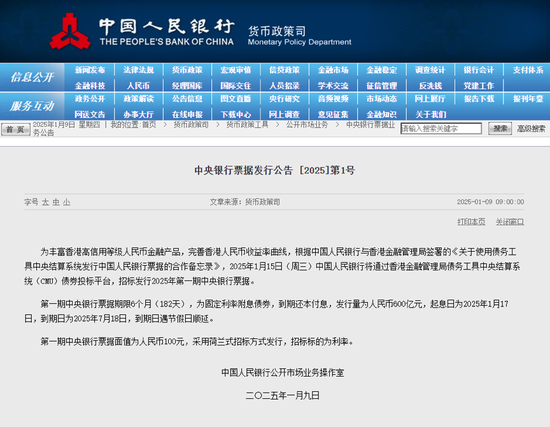Follow the breadcrumb link 货币政策司
550x427 pixels.
(191, 125)
